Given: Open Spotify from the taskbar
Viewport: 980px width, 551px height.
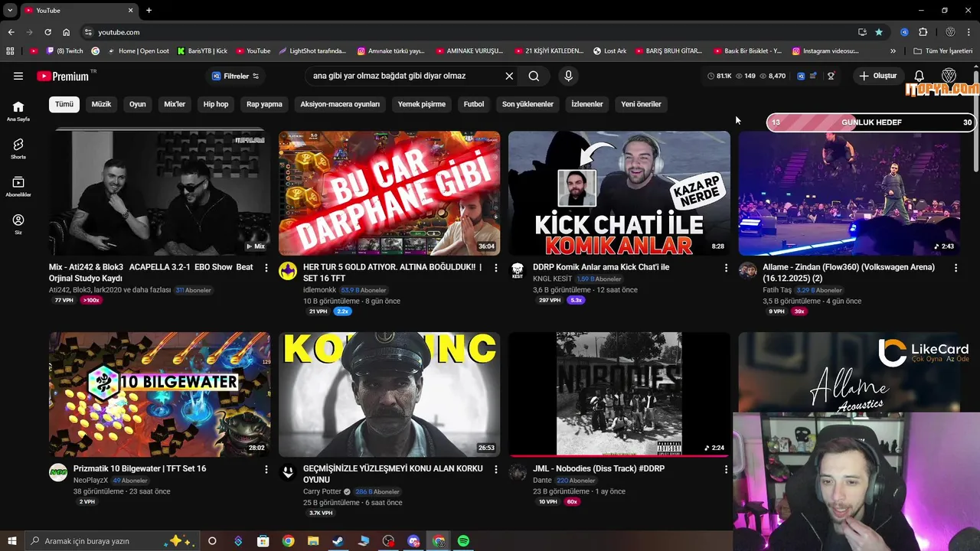Looking at the screenshot, I should 463,541.
